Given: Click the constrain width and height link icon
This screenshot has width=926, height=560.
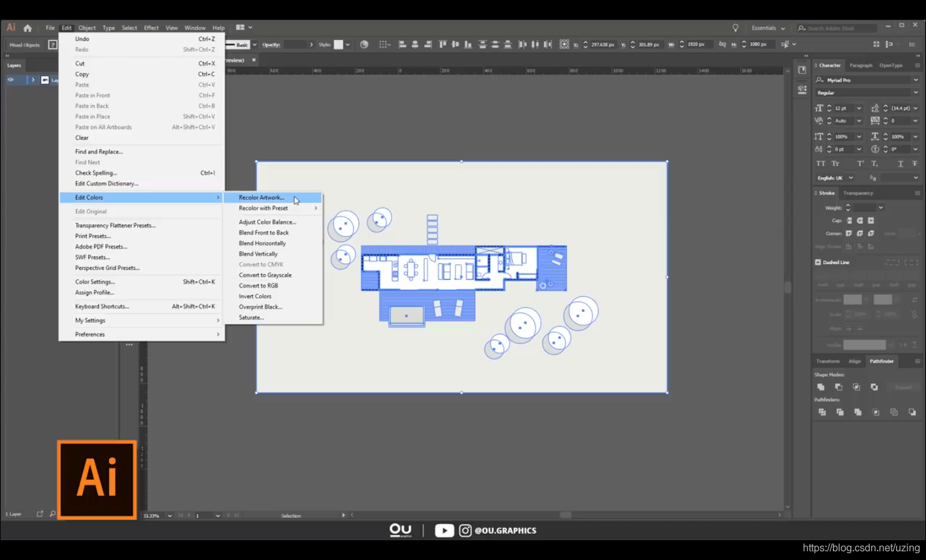Looking at the screenshot, I should (722, 44).
